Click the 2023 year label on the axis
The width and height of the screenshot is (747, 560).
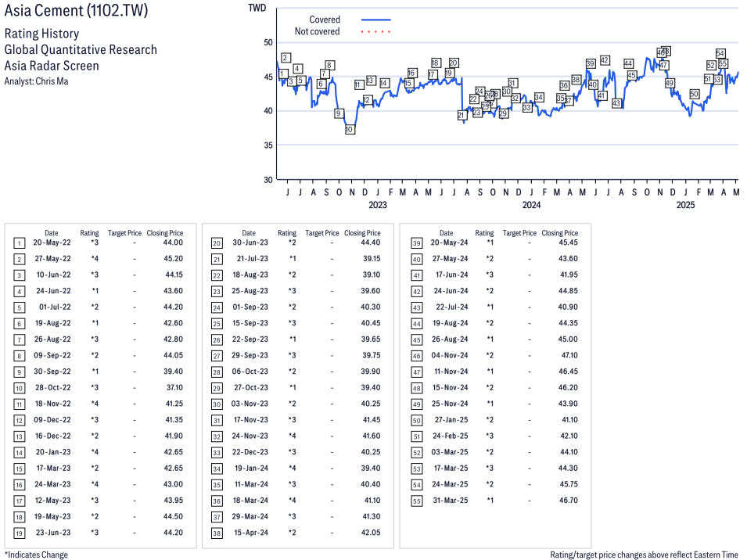coord(378,205)
